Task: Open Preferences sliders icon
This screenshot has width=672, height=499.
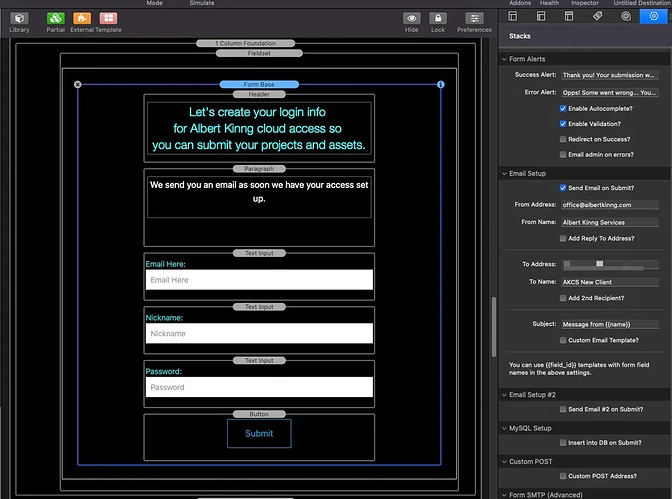Action: [x=474, y=18]
